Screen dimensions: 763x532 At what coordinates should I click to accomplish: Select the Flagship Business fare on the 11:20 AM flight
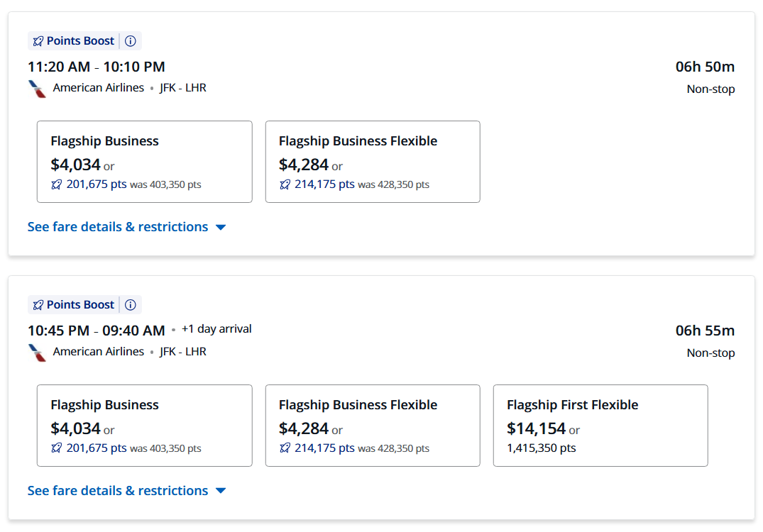(x=144, y=162)
